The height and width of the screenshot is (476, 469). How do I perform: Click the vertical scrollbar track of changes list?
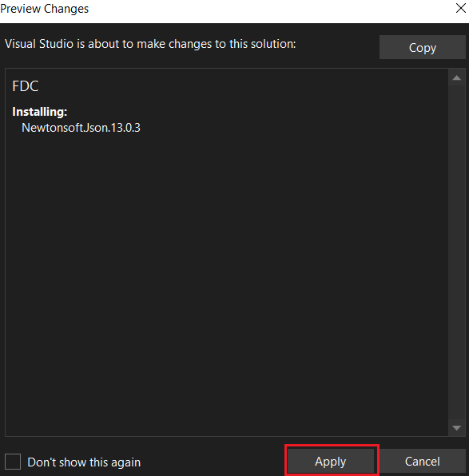point(456,252)
